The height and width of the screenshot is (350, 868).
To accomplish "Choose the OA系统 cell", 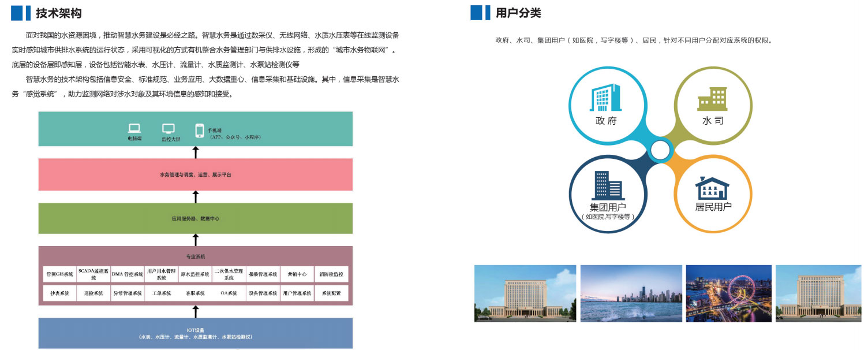I will pyautogui.click(x=229, y=293).
